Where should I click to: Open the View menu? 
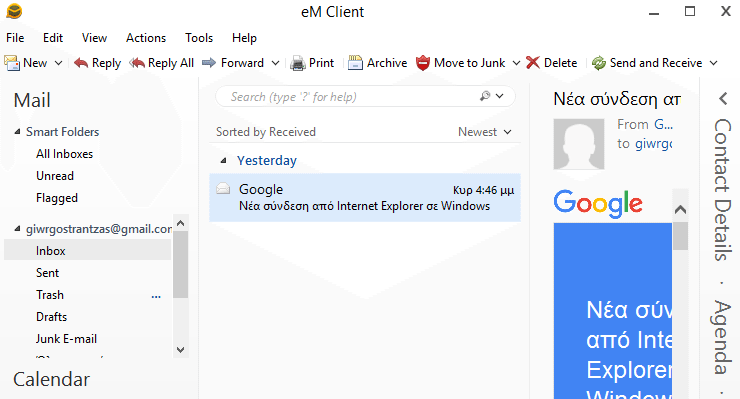click(94, 38)
